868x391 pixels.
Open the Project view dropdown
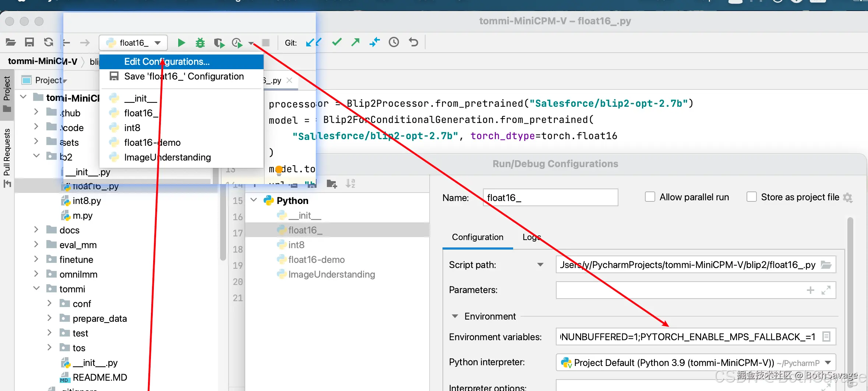[65, 81]
